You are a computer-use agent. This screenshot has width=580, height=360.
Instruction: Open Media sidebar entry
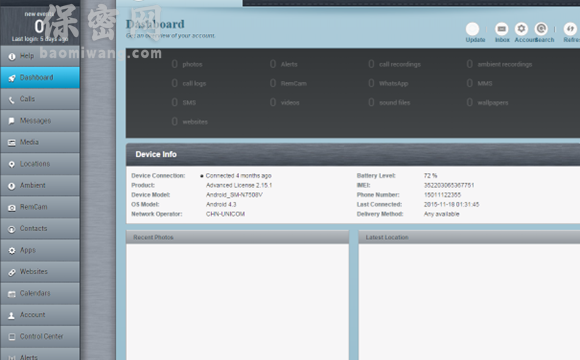(x=40, y=142)
